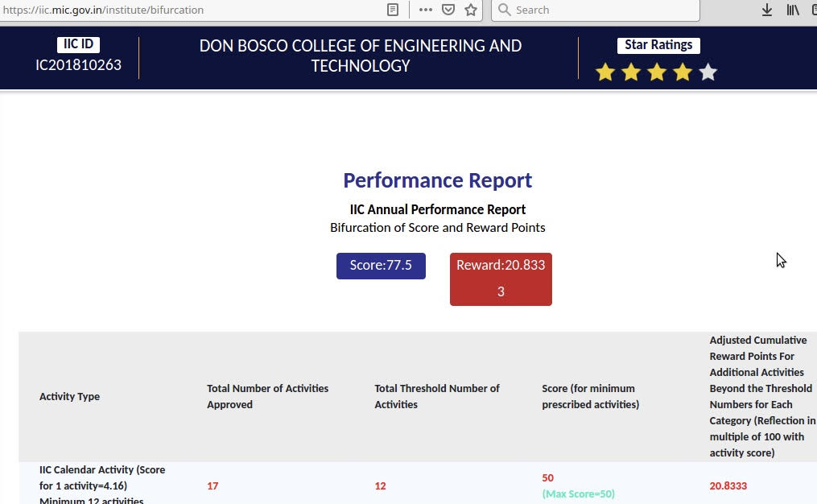
Task: Focus the browser Search field
Action: click(x=596, y=10)
